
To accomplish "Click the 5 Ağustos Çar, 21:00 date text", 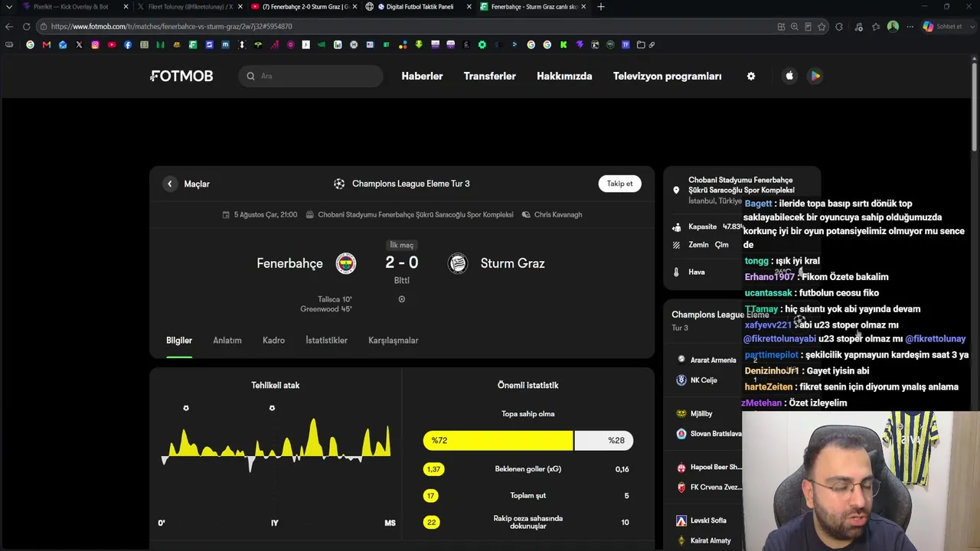I will [266, 215].
